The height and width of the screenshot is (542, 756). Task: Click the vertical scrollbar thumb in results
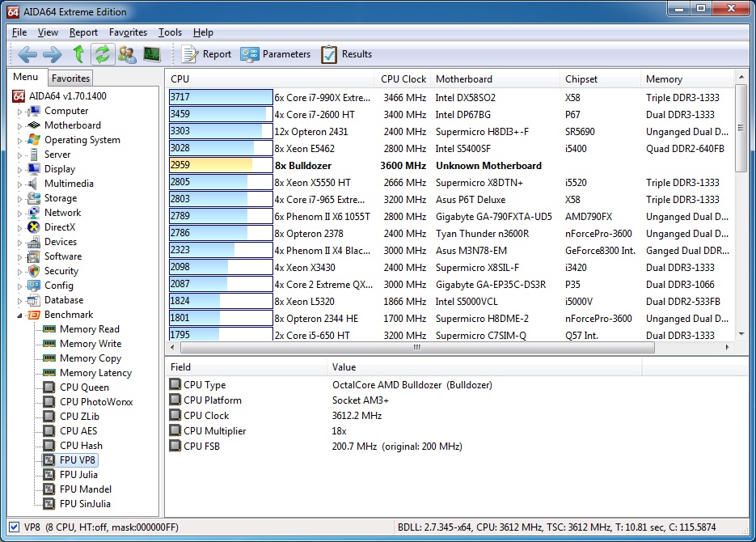pos(741,129)
